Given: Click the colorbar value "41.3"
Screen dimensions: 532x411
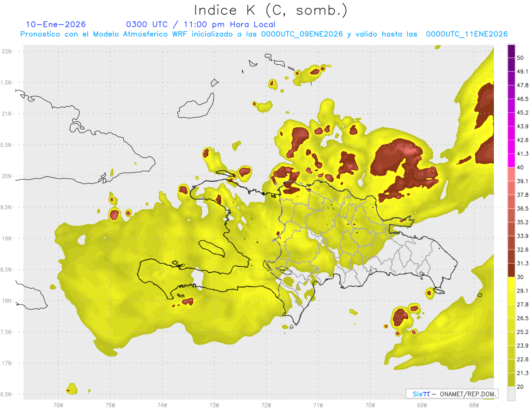Looking at the screenshot, I should [x=523, y=154].
